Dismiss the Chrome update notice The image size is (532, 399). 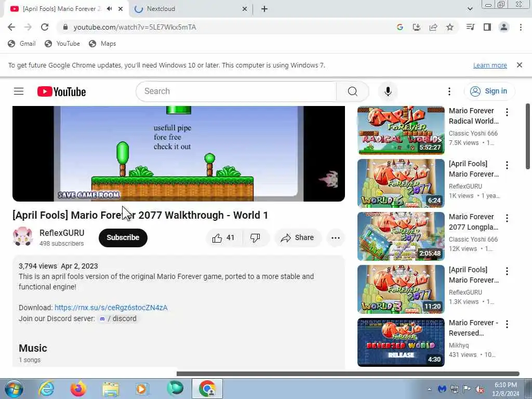pos(520,65)
